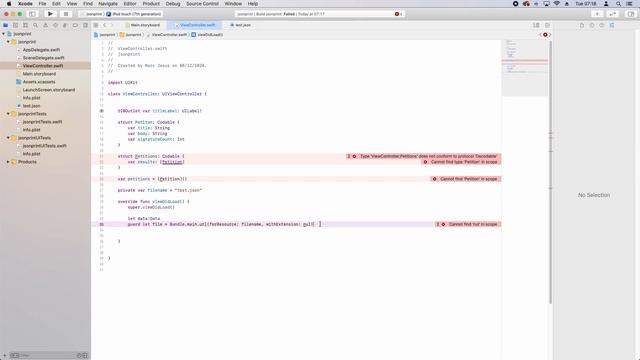Go forward with the editor history arrow
Image resolution: width=640 pixels, height=360 pixels.
(x=112, y=25)
